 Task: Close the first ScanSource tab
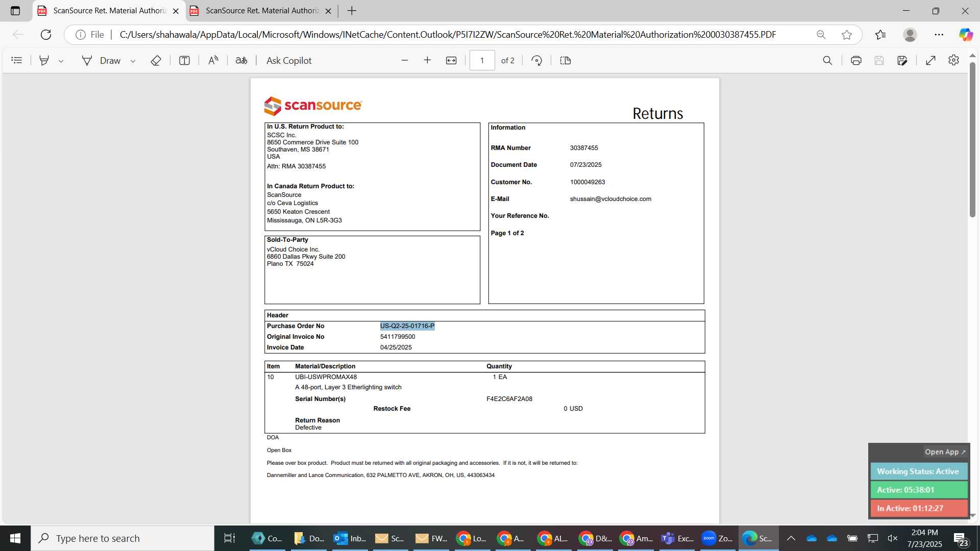pos(176,11)
